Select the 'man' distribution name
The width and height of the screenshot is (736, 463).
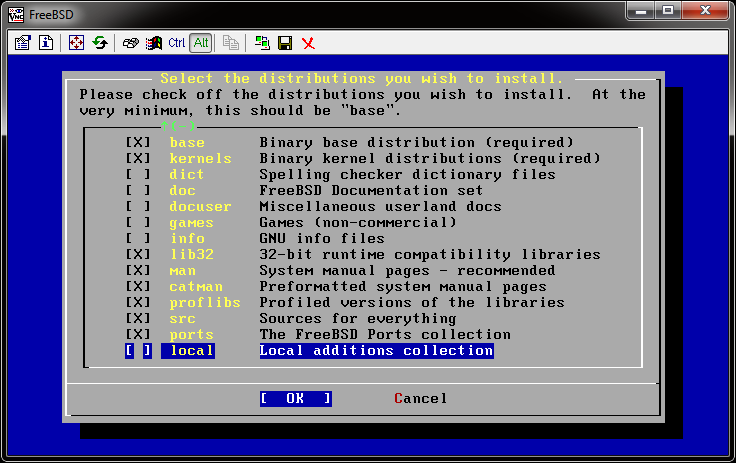click(x=182, y=270)
